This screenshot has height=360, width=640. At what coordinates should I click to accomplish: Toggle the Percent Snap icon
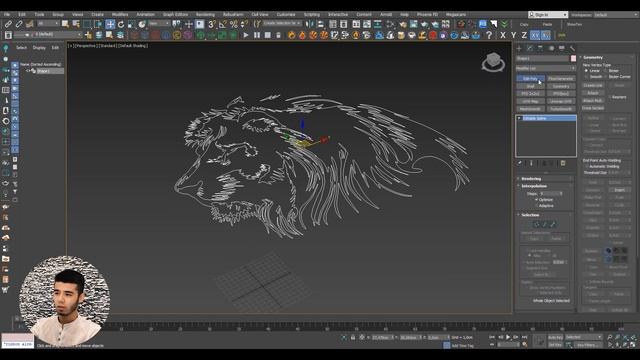(233, 24)
